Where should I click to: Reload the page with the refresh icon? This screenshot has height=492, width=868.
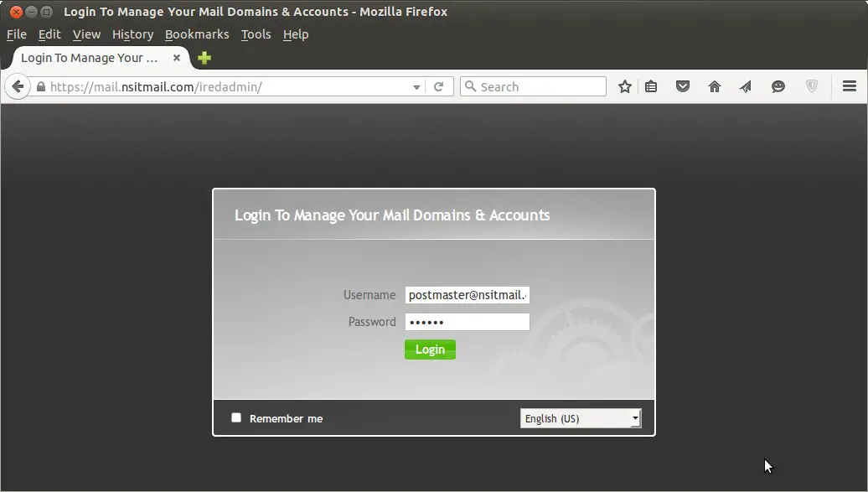click(x=438, y=86)
